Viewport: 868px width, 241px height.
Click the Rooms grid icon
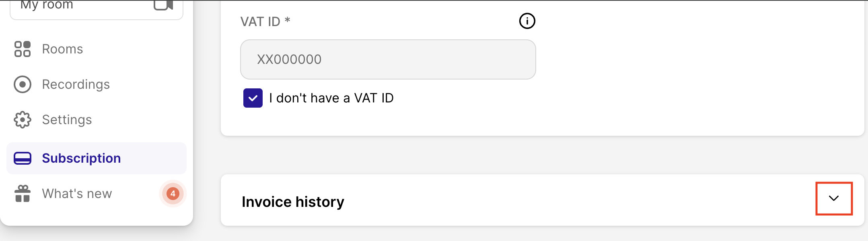point(23,49)
